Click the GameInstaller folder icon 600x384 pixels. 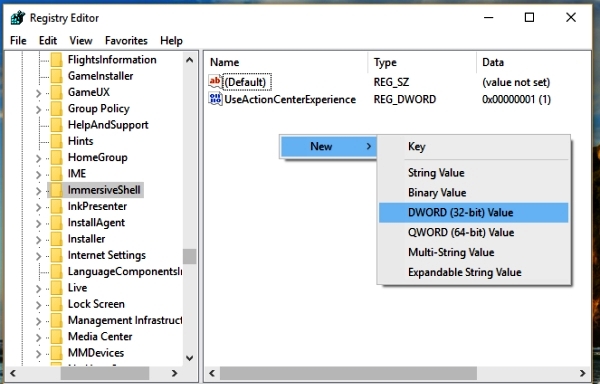56,76
